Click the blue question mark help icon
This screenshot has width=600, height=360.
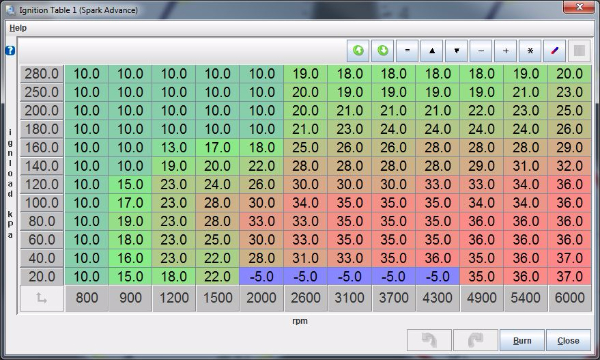[x=10, y=50]
